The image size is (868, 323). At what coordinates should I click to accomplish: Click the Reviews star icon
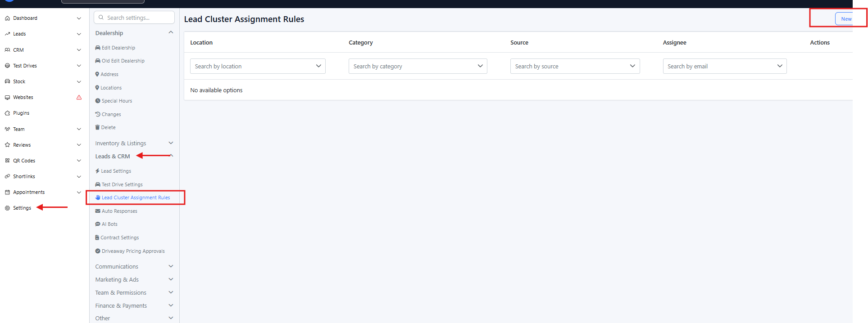click(x=7, y=145)
